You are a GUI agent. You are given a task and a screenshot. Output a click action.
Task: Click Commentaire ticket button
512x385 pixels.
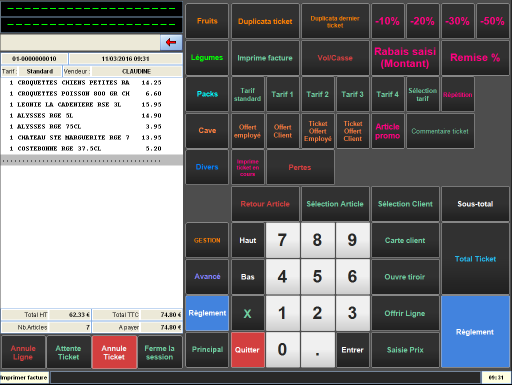click(440, 131)
